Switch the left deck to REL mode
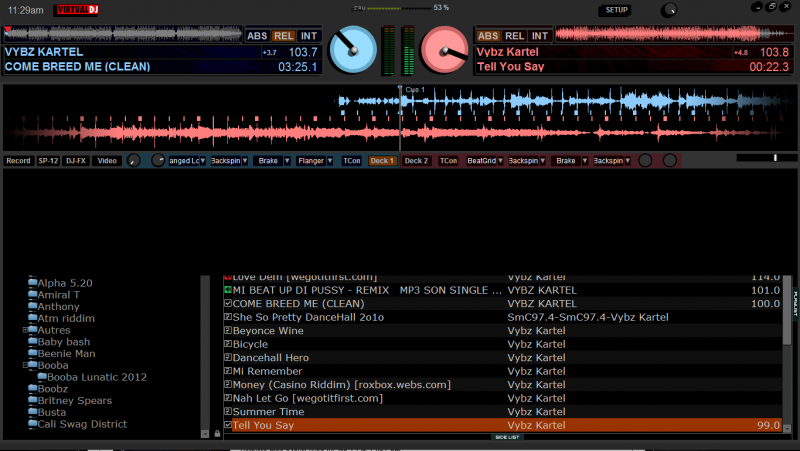800x451 pixels. coord(284,35)
